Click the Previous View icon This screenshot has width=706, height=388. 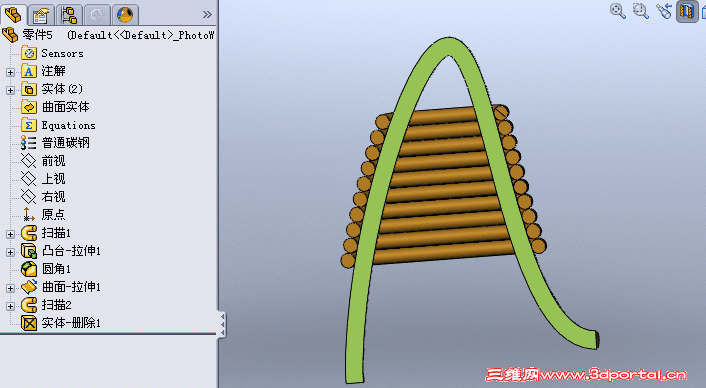pyautogui.click(x=664, y=11)
